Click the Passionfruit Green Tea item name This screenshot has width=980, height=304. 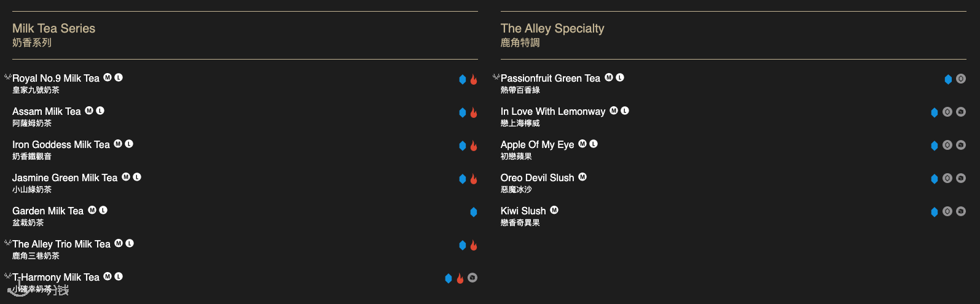pos(551,78)
